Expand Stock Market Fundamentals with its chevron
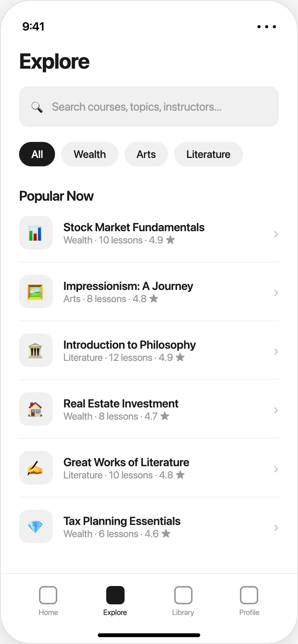298x644 pixels. [x=276, y=234]
